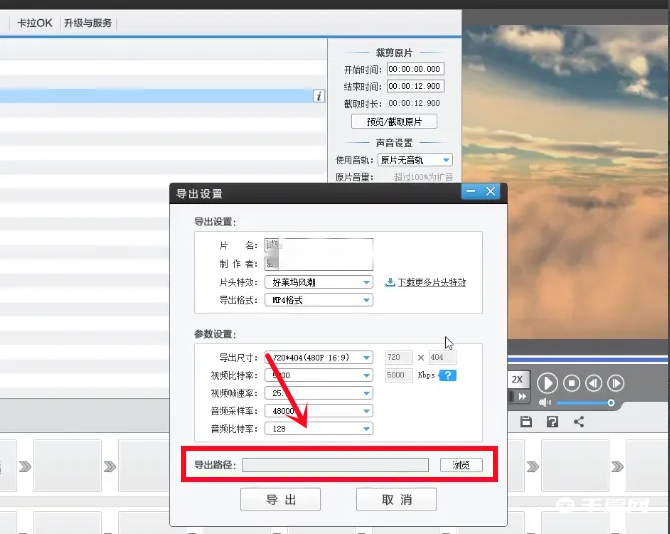Screen dimensions: 670x534
Task: Step to previous frame
Action: 594,383
